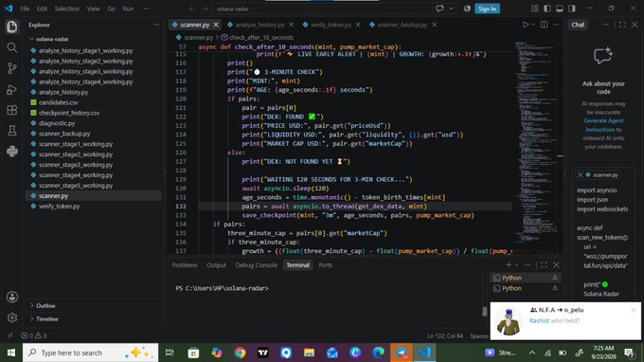Expand the Timeline section
The height and width of the screenshot is (362, 644).
(x=46, y=318)
